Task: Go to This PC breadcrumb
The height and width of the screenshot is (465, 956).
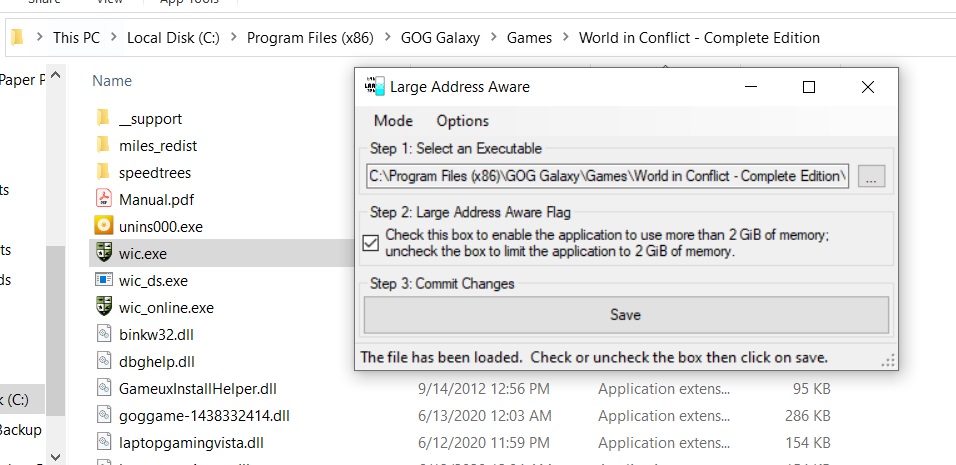Action: click(x=76, y=38)
